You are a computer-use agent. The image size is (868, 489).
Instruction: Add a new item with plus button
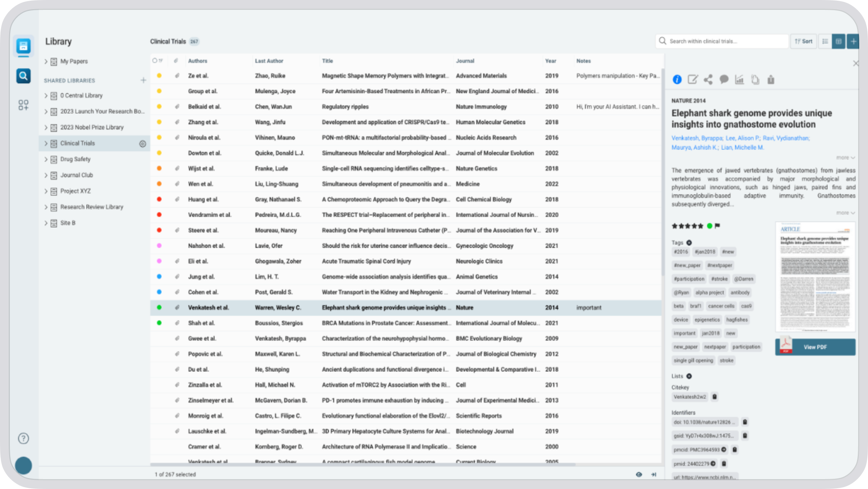click(853, 41)
